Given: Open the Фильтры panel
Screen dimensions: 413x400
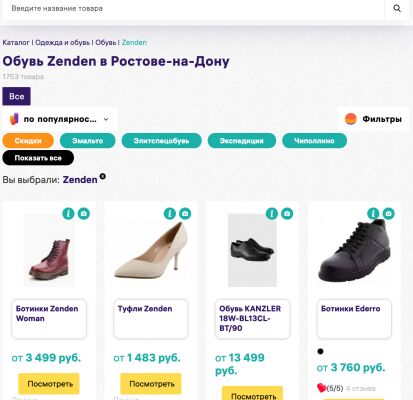Looking at the screenshot, I should click(x=373, y=119).
